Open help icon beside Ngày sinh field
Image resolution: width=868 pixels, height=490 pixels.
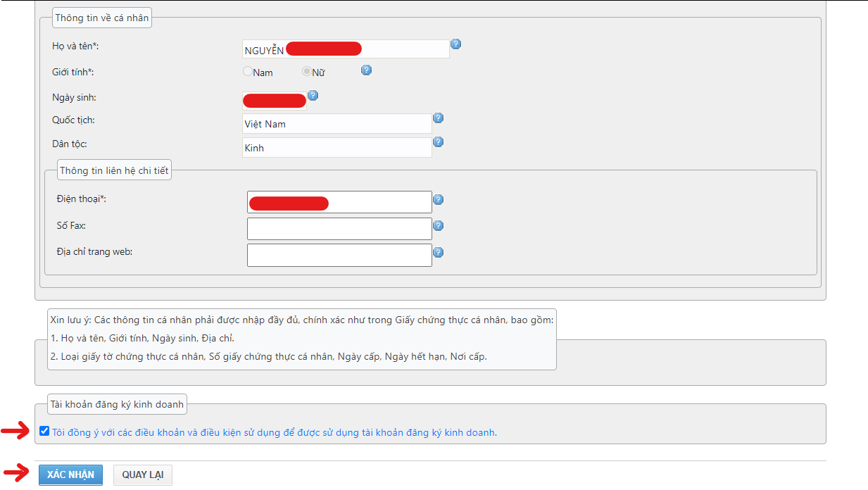(x=313, y=95)
